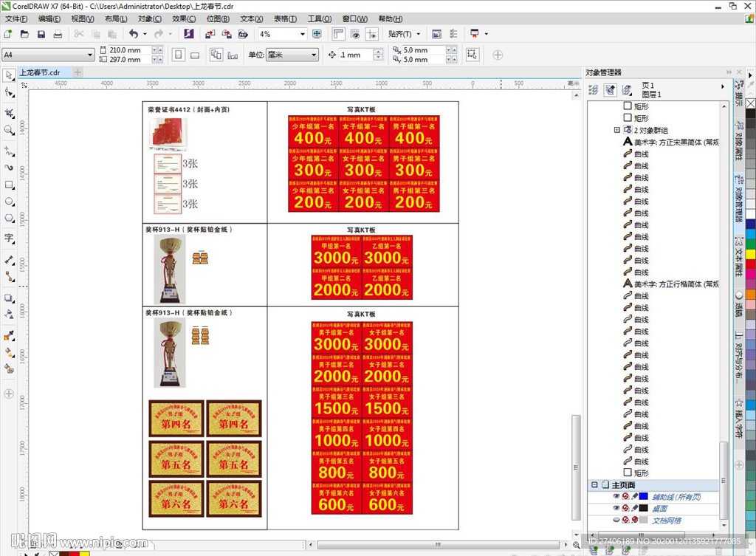Open the 编辑(E) menu
The height and width of the screenshot is (556, 756).
(x=49, y=18)
